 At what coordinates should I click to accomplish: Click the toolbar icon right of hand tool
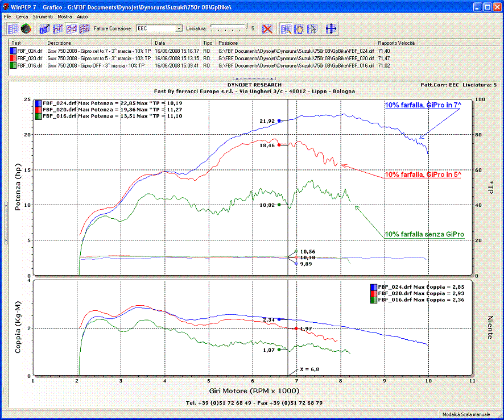pyautogui.click(x=312, y=28)
